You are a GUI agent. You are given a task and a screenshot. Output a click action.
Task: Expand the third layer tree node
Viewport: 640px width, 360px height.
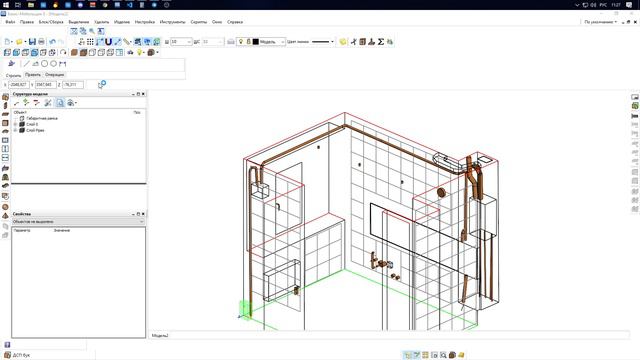(x=16, y=130)
